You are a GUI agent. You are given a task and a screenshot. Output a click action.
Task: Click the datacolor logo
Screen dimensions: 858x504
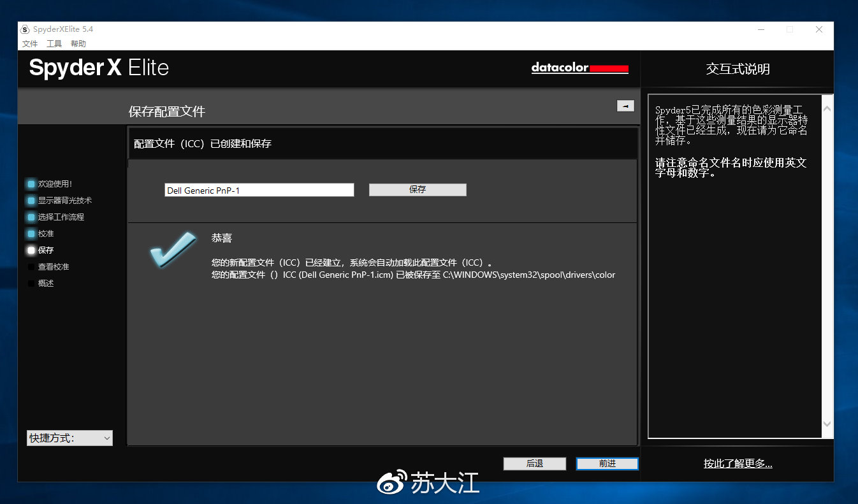[580, 68]
